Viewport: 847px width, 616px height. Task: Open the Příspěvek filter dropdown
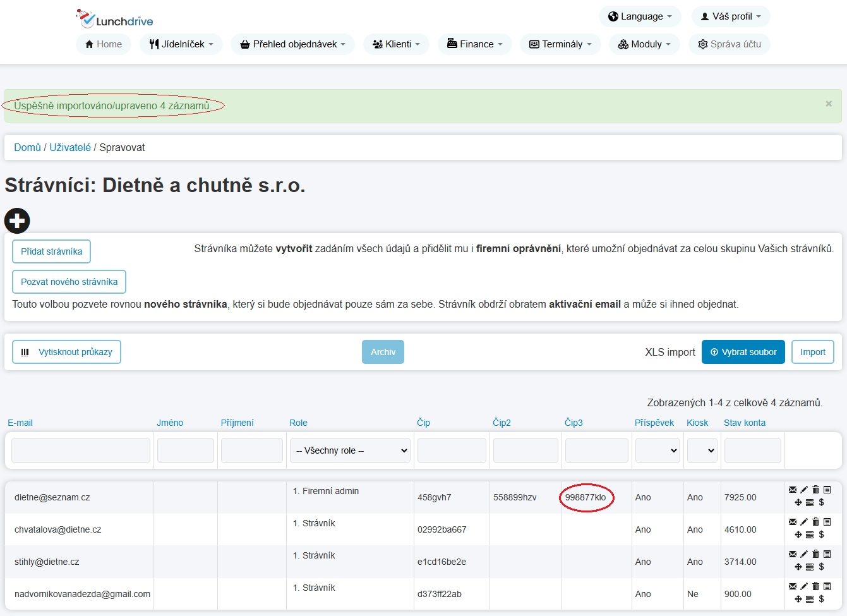click(658, 450)
